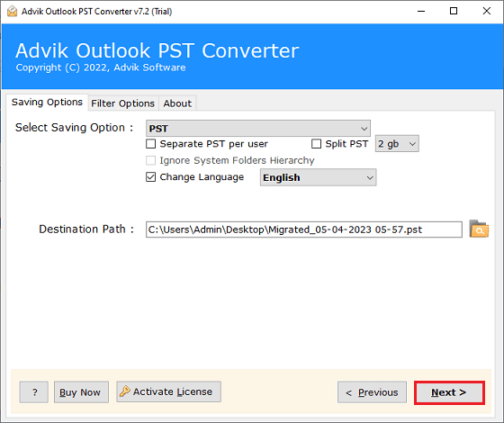The image size is (504, 423).
Task: Click the Next button
Action: click(x=449, y=392)
